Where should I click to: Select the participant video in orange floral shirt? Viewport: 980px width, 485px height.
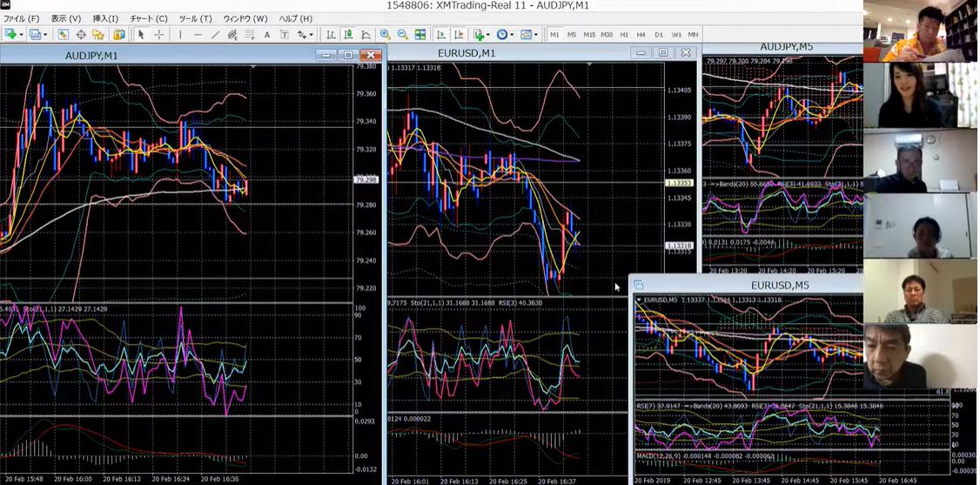point(921,30)
